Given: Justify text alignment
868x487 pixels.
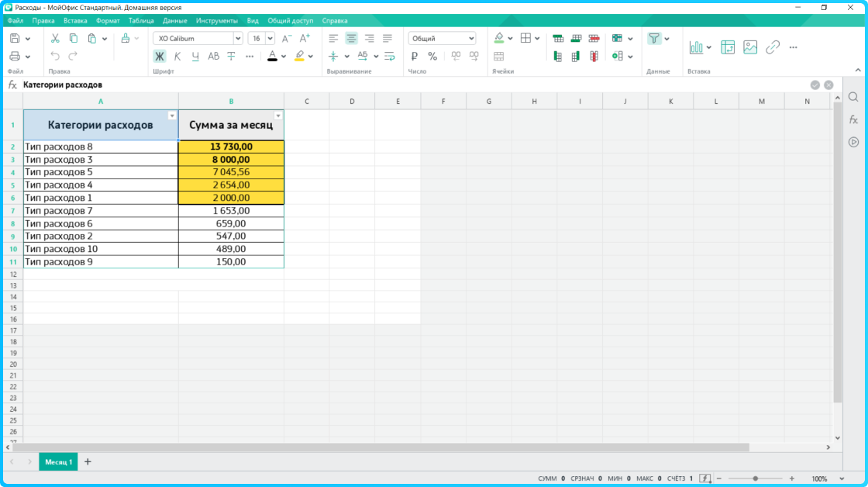Looking at the screenshot, I should point(387,38).
